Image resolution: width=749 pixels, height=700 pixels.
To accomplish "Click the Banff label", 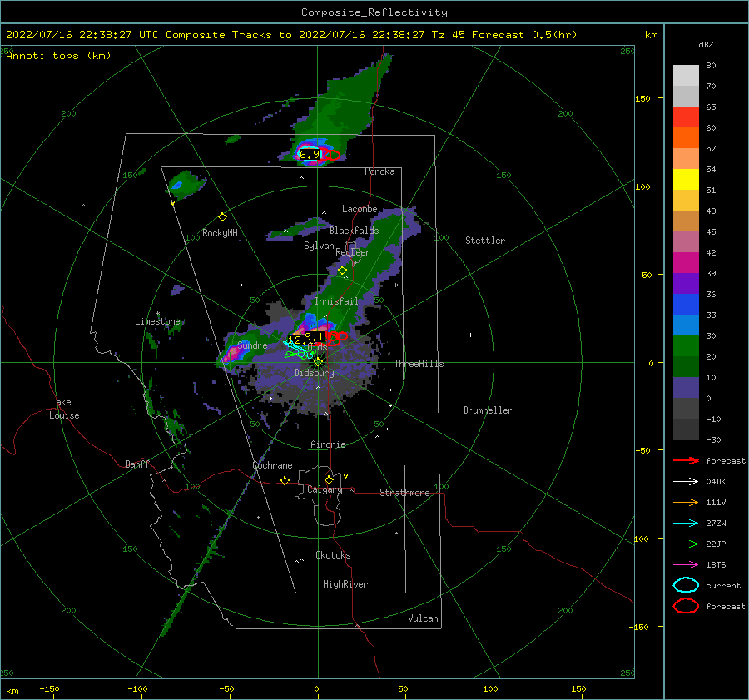I will pyautogui.click(x=137, y=464).
